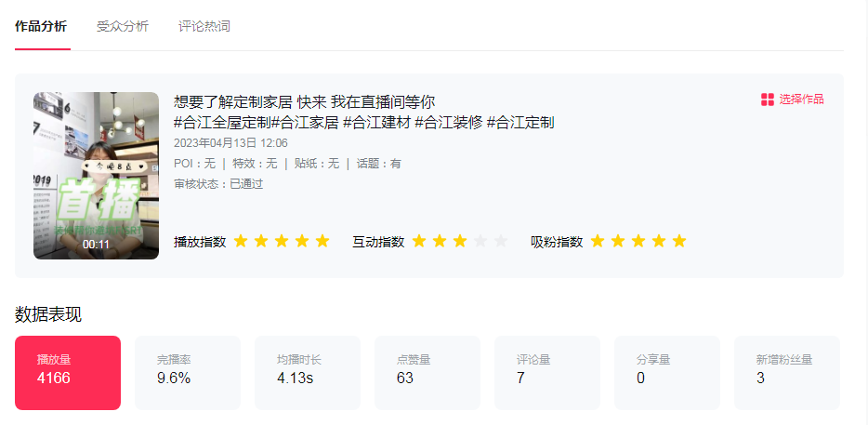Click the third star of 互动指数
The image size is (868, 425).
pos(460,242)
